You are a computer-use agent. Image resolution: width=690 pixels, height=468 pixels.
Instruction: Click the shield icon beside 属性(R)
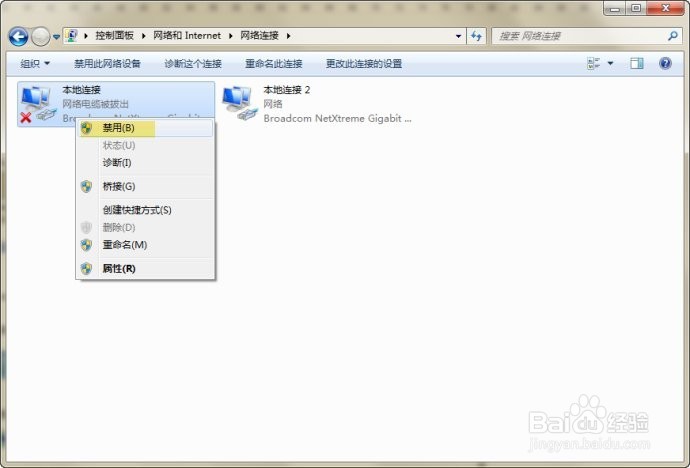click(87, 269)
